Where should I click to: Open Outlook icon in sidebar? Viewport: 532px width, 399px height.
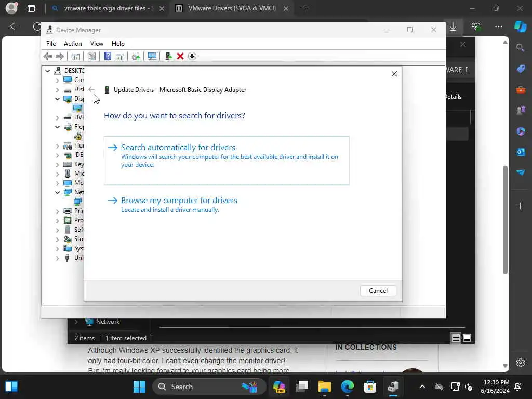pos(521,152)
